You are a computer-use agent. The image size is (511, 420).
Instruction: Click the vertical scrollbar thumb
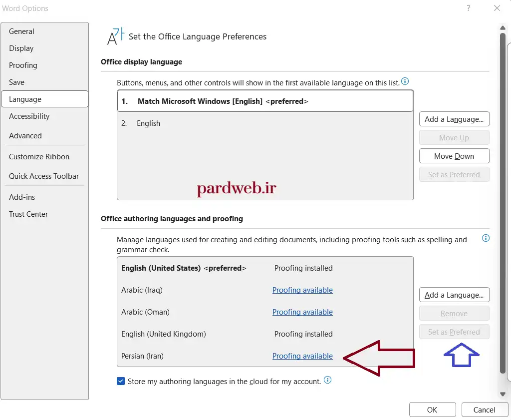point(503,203)
